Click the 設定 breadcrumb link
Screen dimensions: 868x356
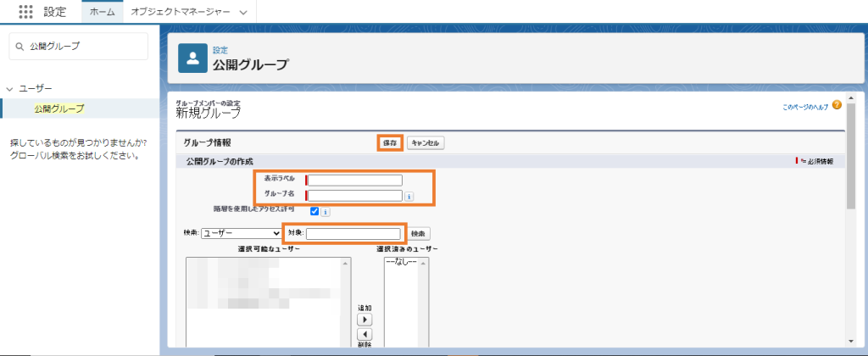(x=220, y=50)
